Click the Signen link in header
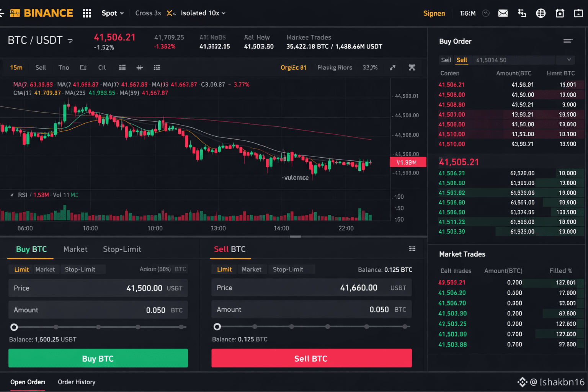Image resolution: width=588 pixels, height=392 pixels. pos(434,13)
